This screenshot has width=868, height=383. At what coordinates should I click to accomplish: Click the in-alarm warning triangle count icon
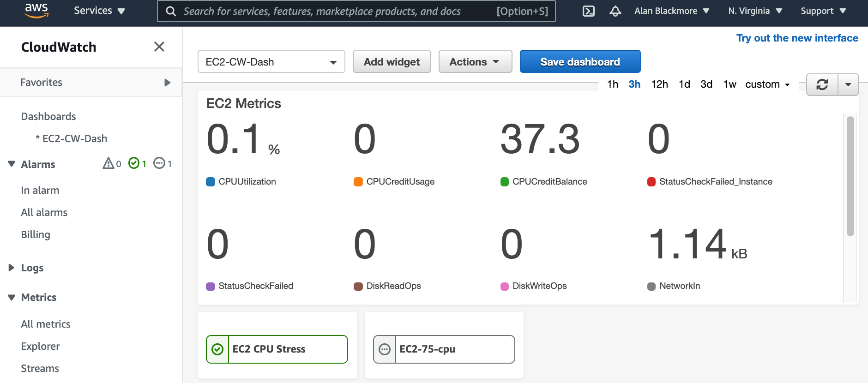tap(112, 163)
